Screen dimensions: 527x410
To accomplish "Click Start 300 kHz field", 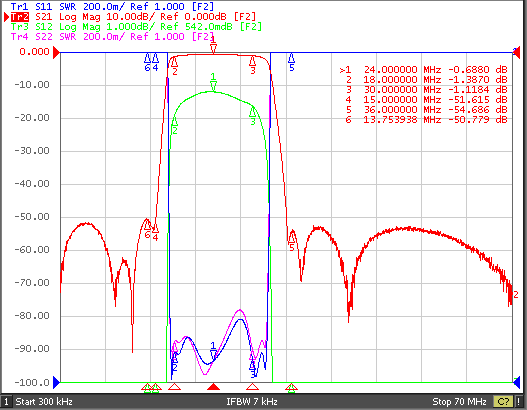I will point(44,401).
